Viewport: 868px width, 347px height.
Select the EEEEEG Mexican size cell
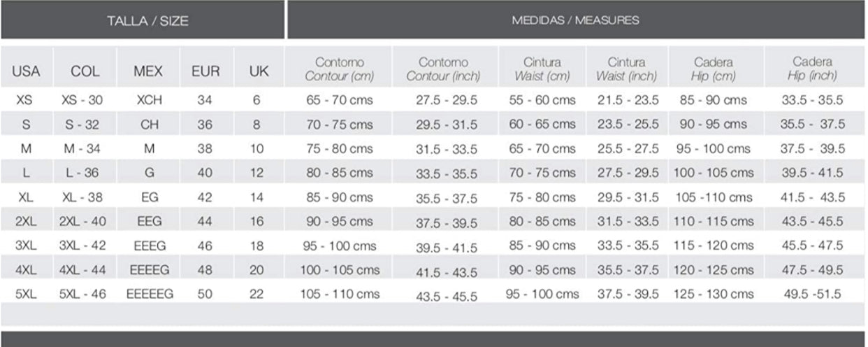[150, 295]
